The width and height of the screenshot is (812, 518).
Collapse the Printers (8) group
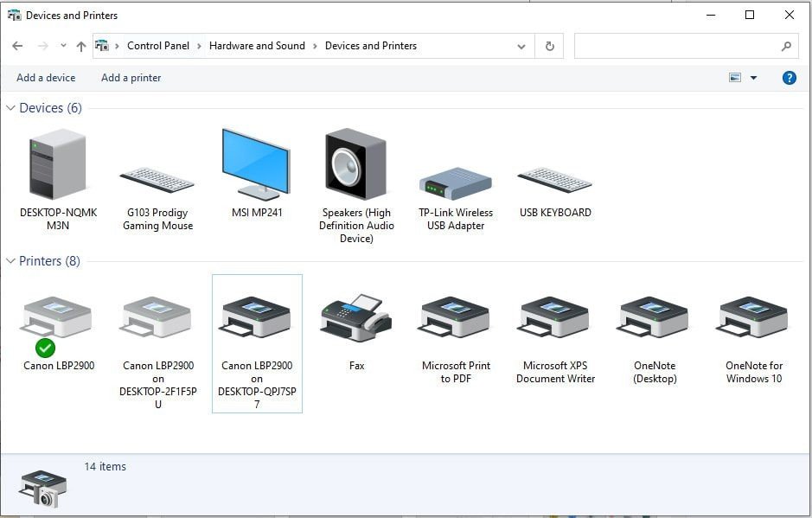(11, 261)
